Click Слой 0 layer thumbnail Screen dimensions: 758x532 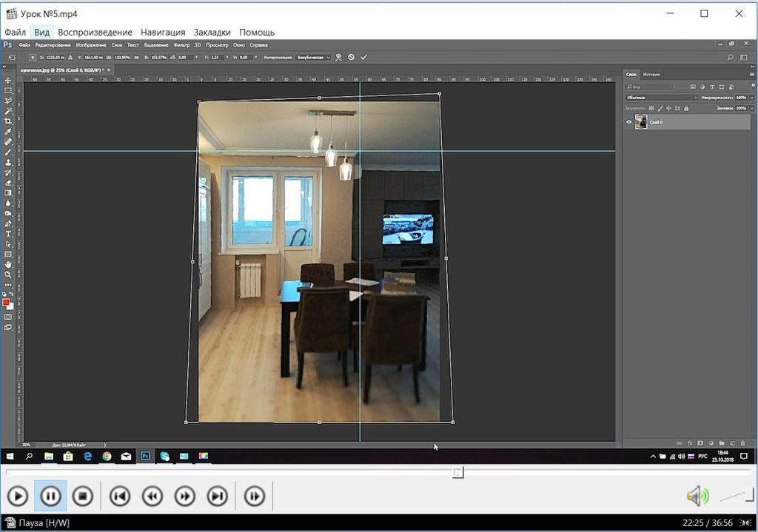[x=640, y=122]
